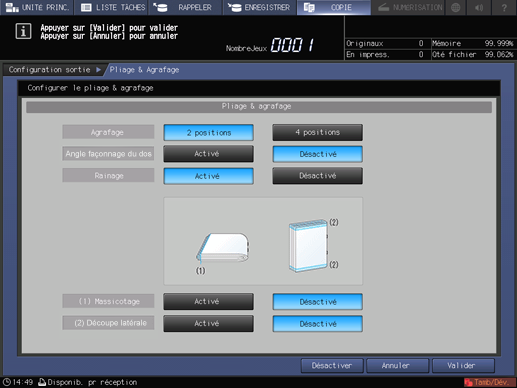Open the UNITE PRINC. tab
Image resolution: width=517 pixels, height=388 pixels.
point(37,7)
